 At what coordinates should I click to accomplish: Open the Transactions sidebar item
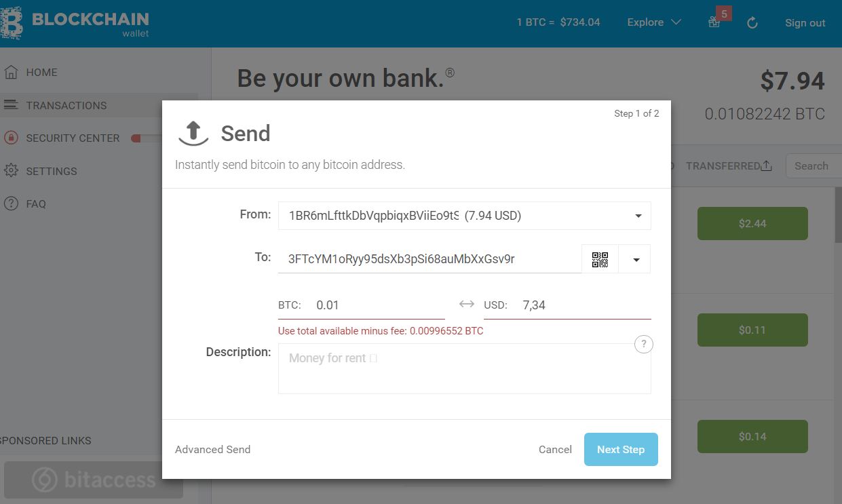coord(99,105)
